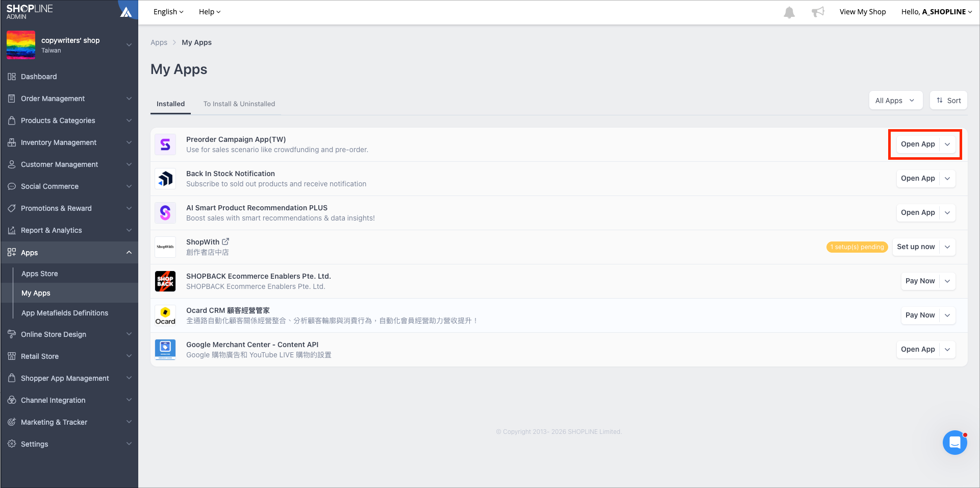This screenshot has width=980, height=488.
Task: Click the Products & Categories bag icon
Action: point(12,120)
